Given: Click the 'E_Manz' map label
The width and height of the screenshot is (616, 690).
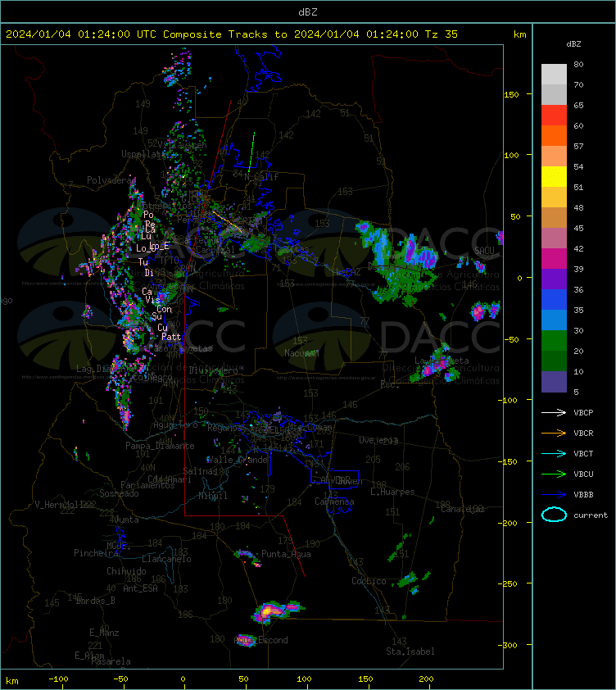Looking at the screenshot, I should pyautogui.click(x=104, y=633).
